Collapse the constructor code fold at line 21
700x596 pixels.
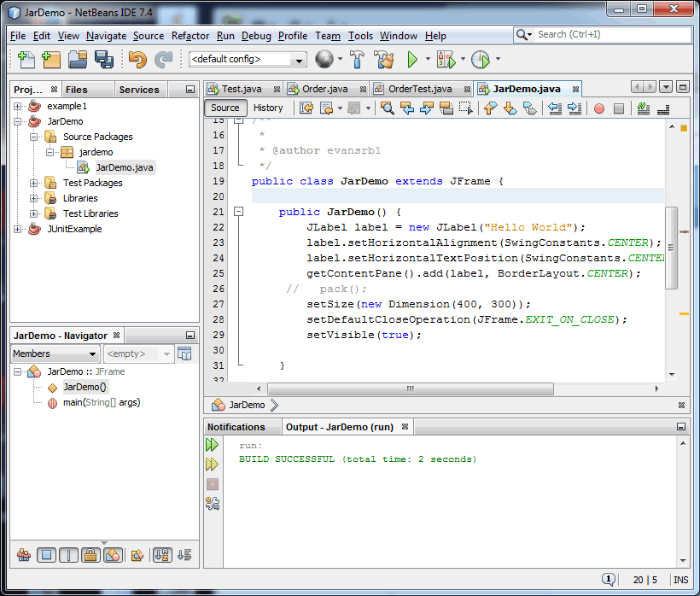(239, 212)
